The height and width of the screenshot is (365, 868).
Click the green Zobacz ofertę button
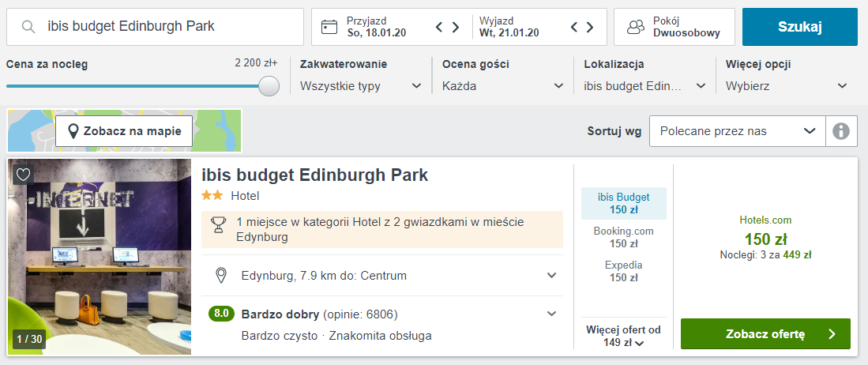[765, 333]
